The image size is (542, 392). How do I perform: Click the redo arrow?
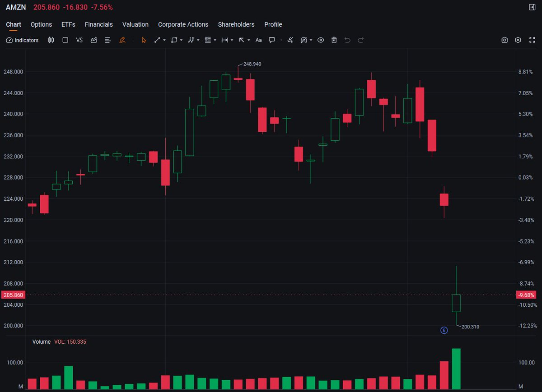360,40
